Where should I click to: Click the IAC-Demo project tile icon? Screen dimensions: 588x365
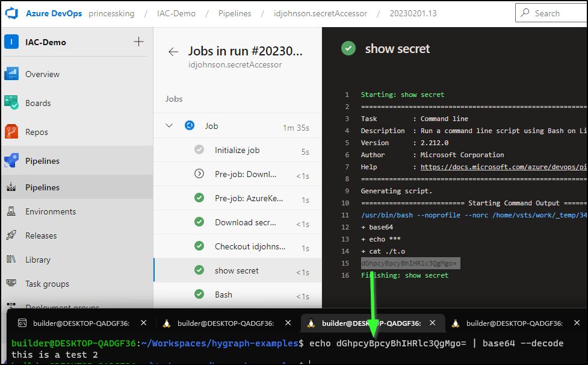[11, 42]
